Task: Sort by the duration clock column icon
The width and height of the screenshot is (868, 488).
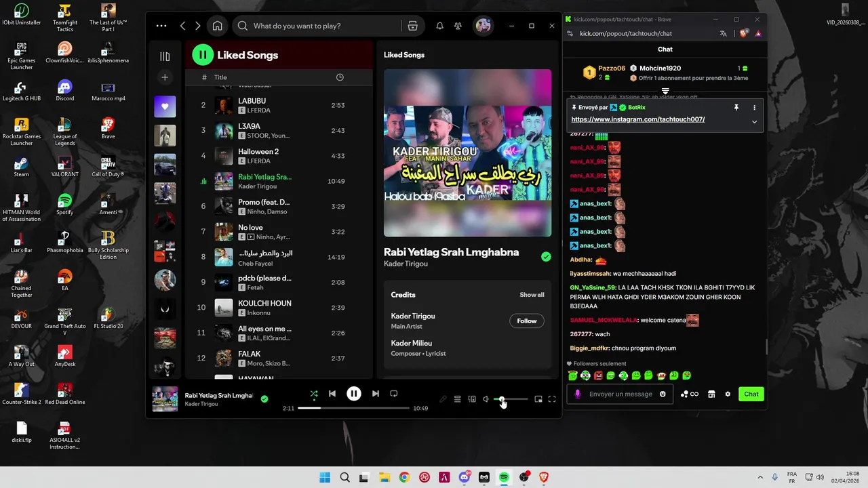Action: pos(340,77)
